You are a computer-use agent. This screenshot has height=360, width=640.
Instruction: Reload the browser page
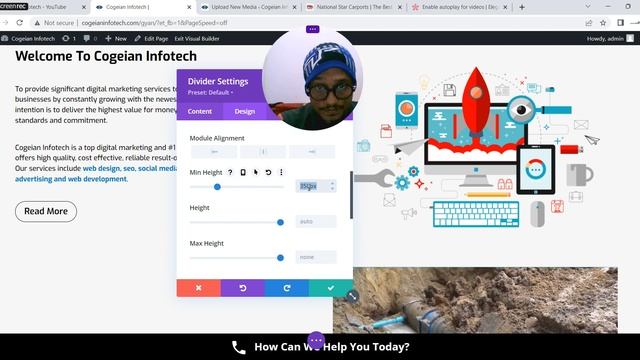(x=19, y=23)
